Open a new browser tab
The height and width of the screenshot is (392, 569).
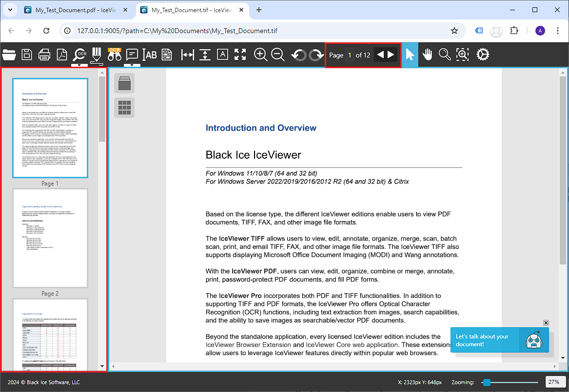[259, 10]
